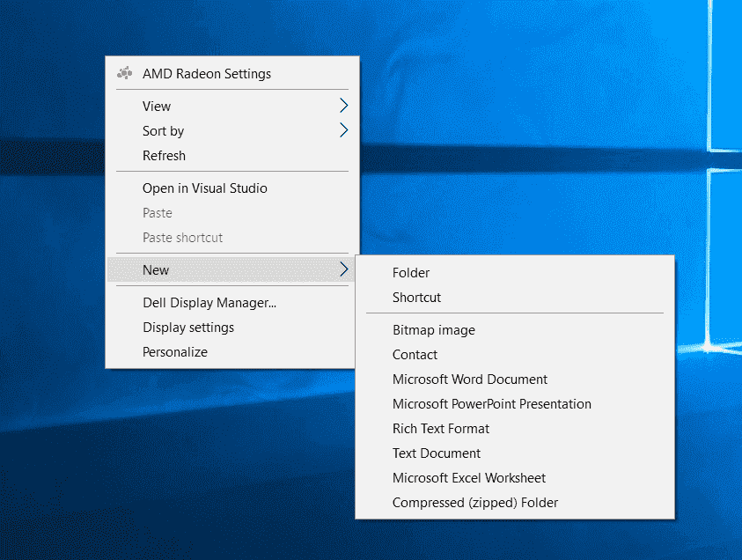Launch Dell Display Manager

click(231, 303)
